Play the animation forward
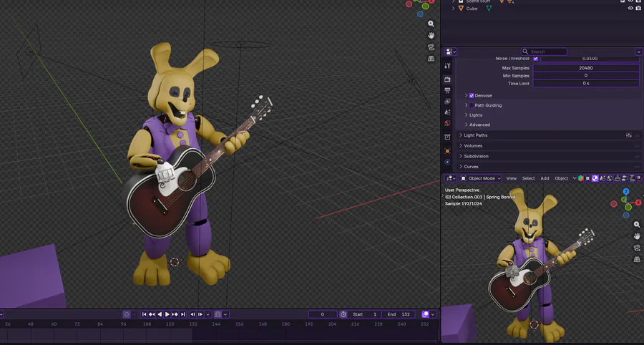This screenshot has width=644, height=345. pos(167,314)
